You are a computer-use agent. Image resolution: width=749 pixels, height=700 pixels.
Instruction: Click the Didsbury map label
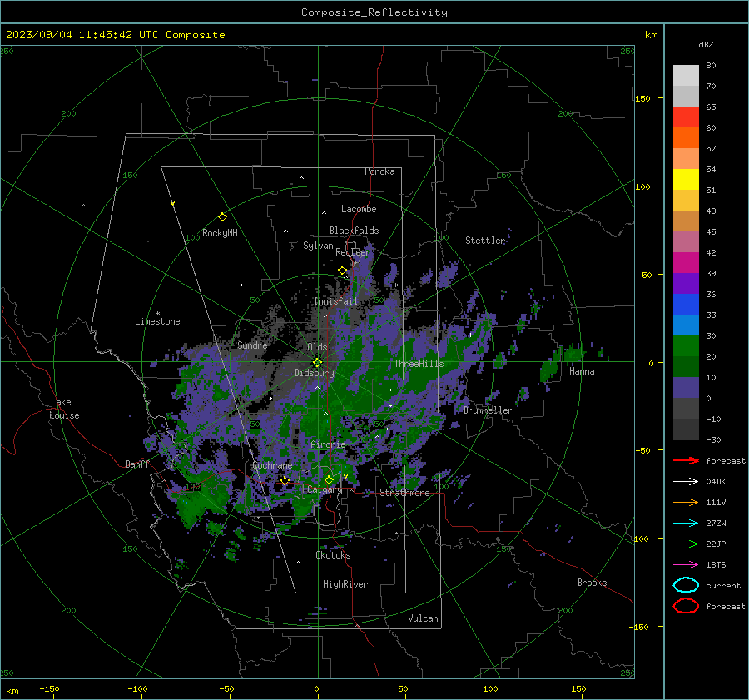pyautogui.click(x=314, y=373)
